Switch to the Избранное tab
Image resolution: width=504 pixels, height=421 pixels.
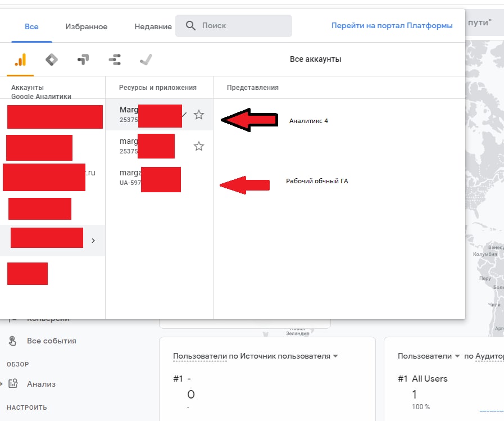(87, 26)
